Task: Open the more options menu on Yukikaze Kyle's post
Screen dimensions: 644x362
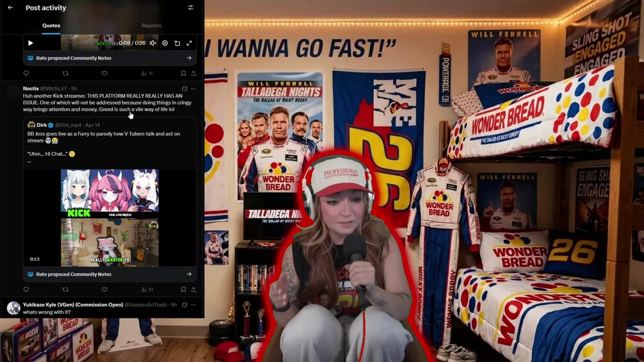Action: (193, 305)
